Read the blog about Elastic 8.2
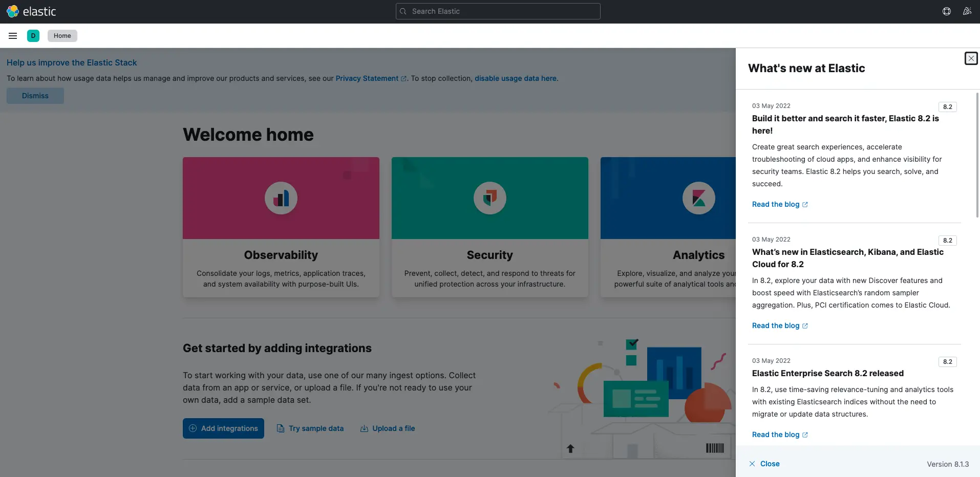This screenshot has height=477, width=980. click(x=776, y=204)
